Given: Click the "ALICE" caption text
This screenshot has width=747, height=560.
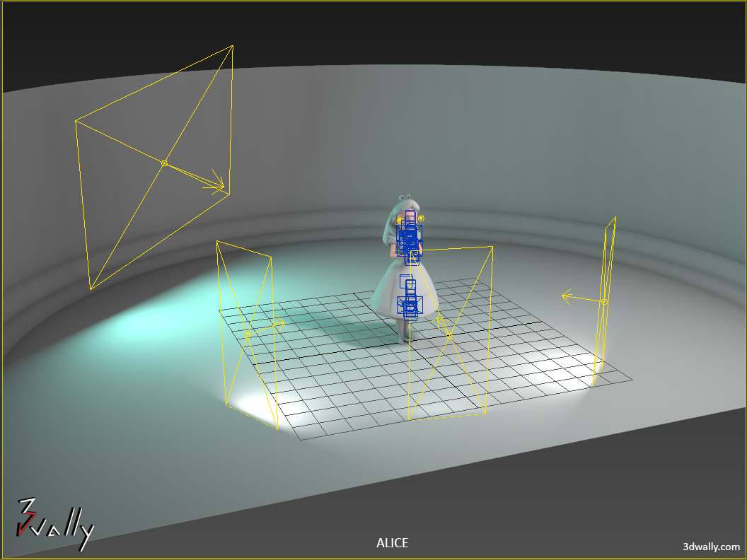Looking at the screenshot, I should click(392, 543).
